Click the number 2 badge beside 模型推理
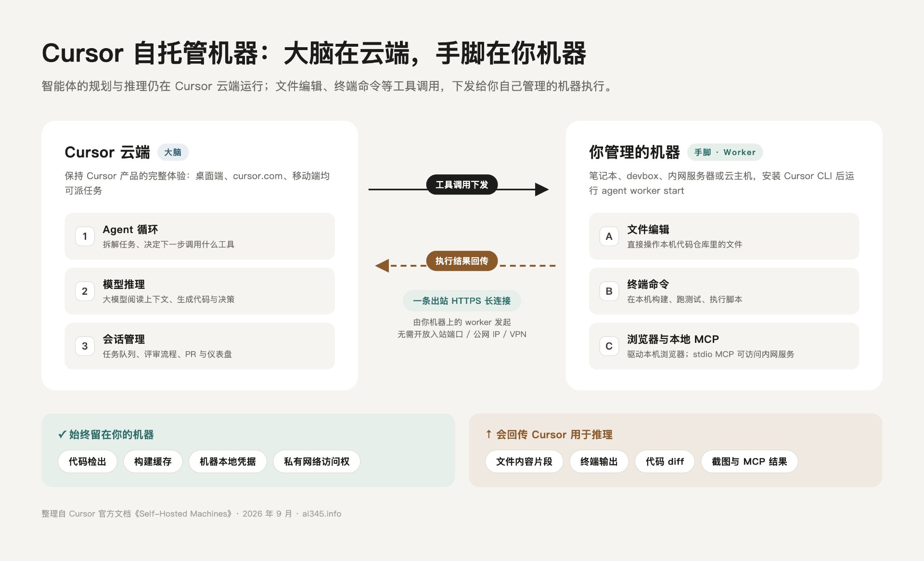This screenshot has height=561, width=924. click(85, 291)
